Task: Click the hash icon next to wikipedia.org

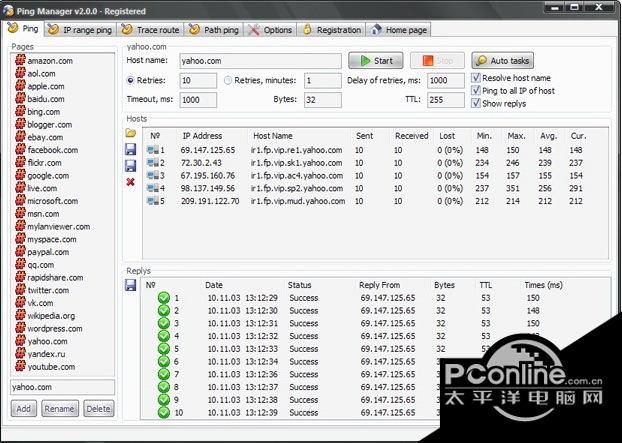Action: 20,316
